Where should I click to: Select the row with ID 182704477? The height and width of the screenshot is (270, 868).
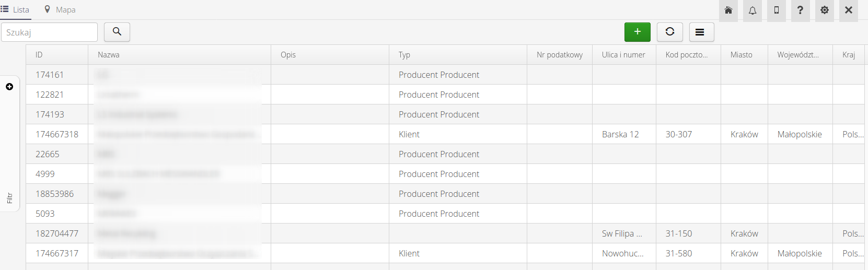click(57, 233)
